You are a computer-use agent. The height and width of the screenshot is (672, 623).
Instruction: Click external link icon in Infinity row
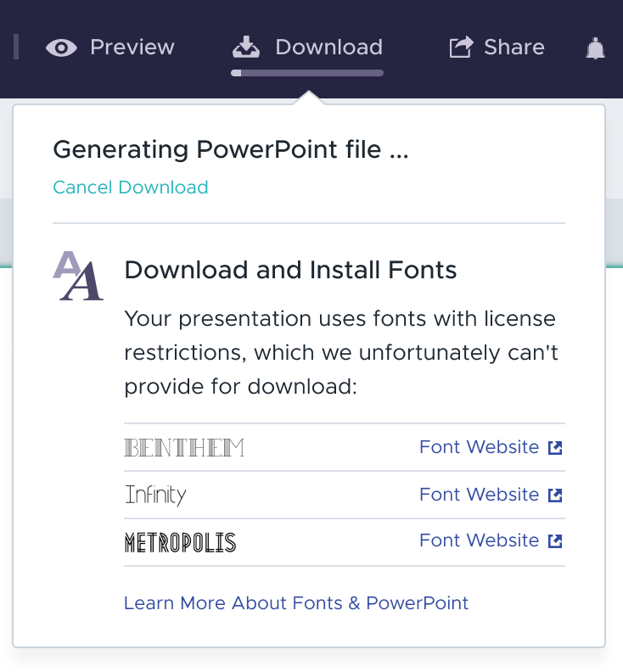555,496
